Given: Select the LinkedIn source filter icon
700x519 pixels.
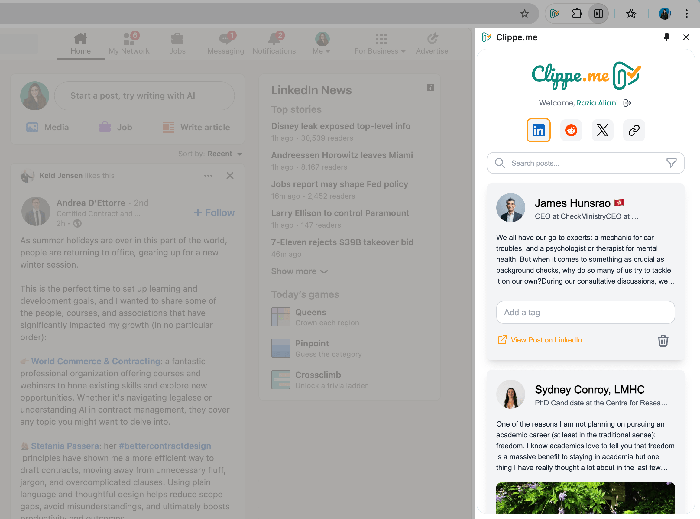Looking at the screenshot, I should [x=539, y=130].
